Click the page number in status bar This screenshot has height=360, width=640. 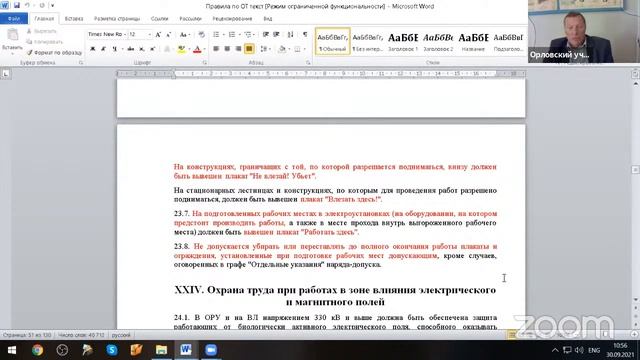pyautogui.click(x=27, y=335)
